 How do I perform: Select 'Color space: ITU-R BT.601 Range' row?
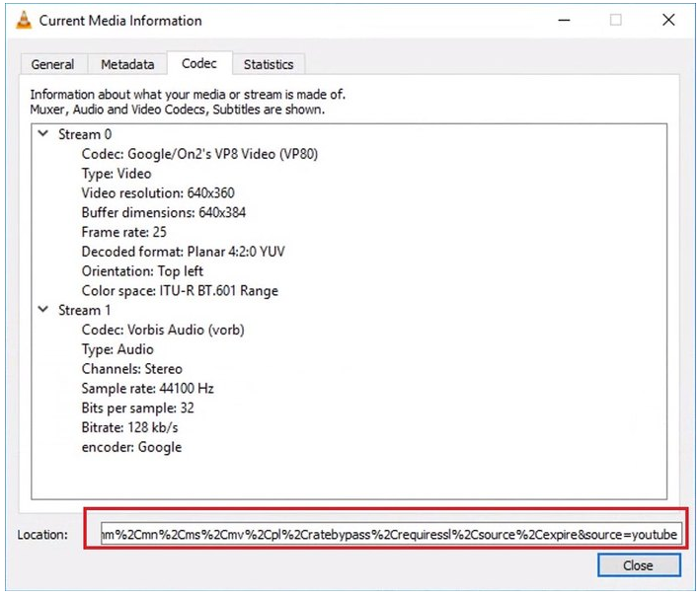click(x=180, y=291)
